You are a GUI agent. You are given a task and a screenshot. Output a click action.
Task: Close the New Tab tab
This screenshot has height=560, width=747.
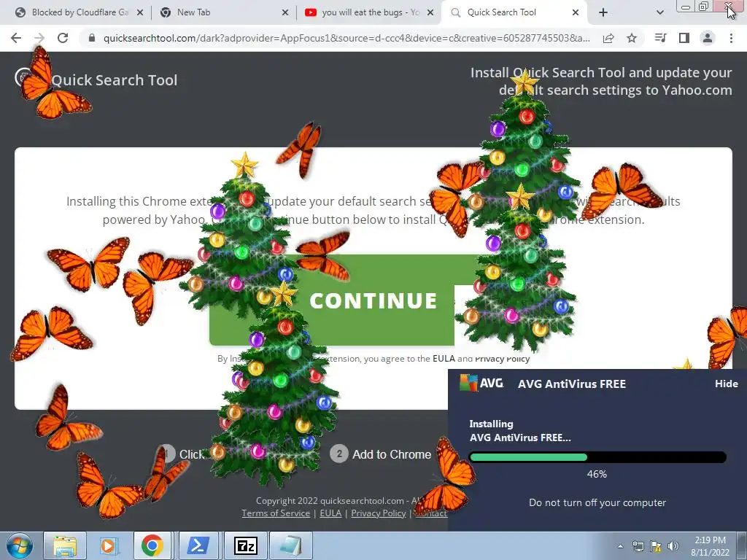coord(285,12)
